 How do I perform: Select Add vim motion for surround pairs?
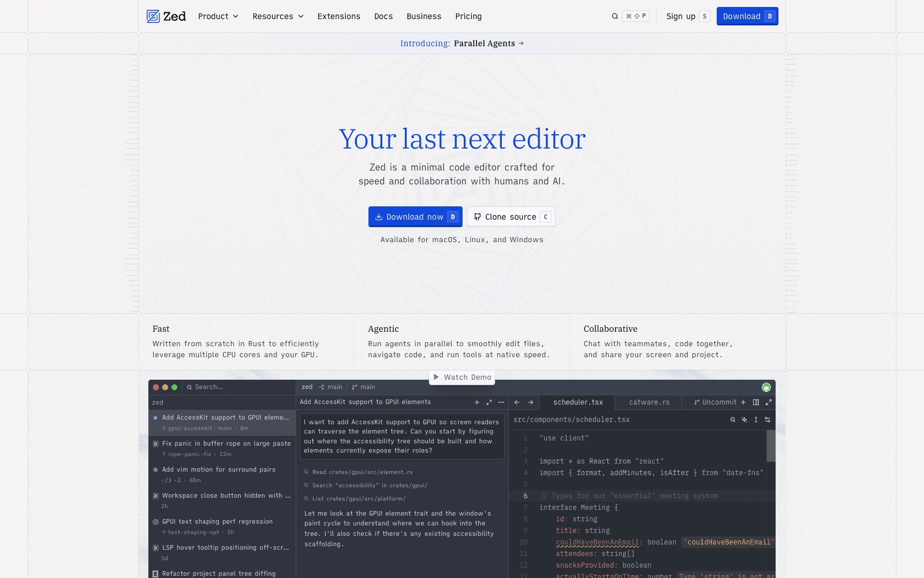point(222,475)
